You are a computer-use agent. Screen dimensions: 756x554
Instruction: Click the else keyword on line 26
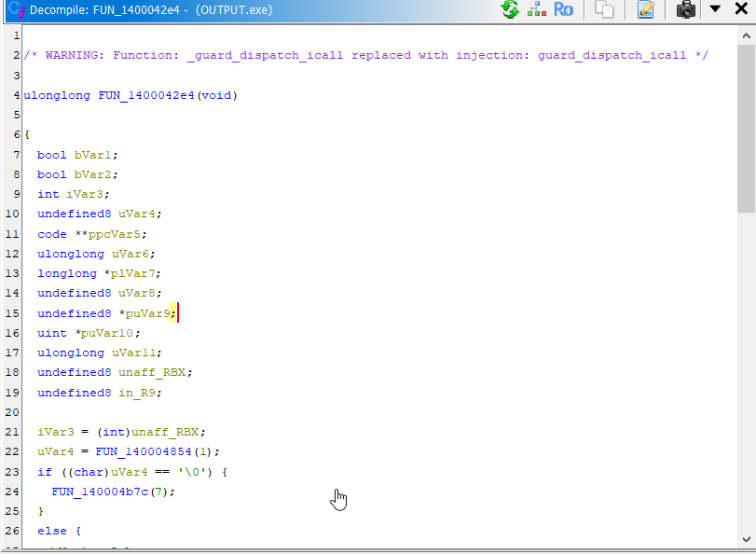click(51, 531)
